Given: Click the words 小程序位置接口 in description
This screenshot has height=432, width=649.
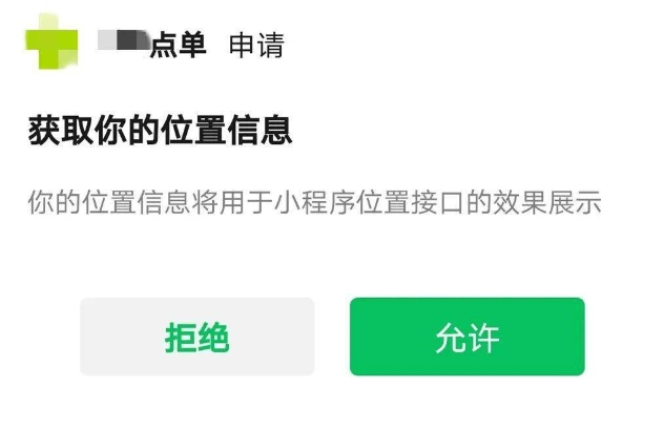Looking at the screenshot, I should [x=369, y=203].
